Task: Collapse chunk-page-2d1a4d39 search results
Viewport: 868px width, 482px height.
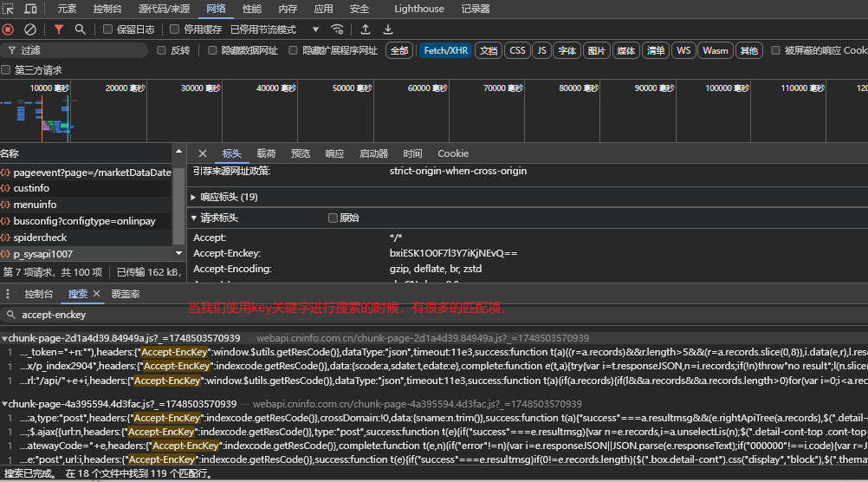Action: tap(4, 338)
